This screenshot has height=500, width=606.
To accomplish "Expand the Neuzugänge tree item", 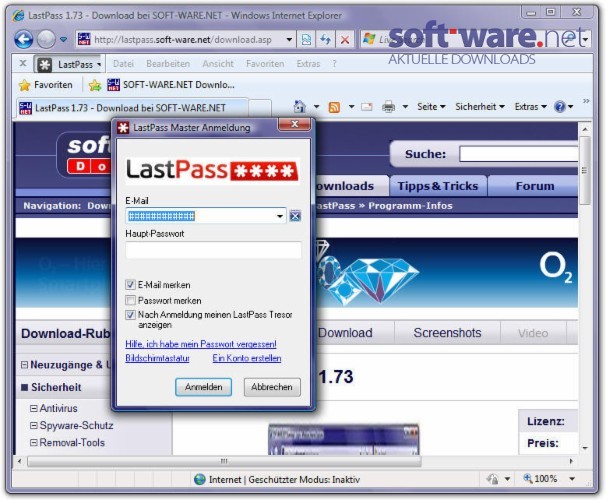I will point(24,365).
